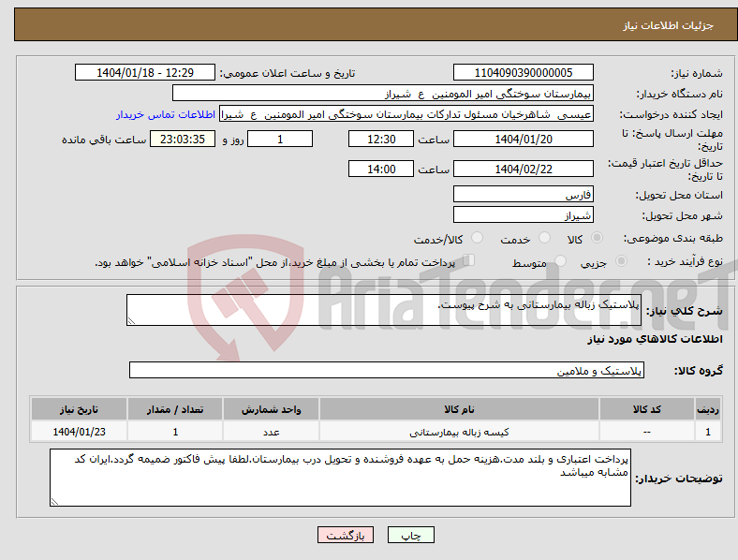Click the remaining time field 23:03:35

click(x=183, y=139)
